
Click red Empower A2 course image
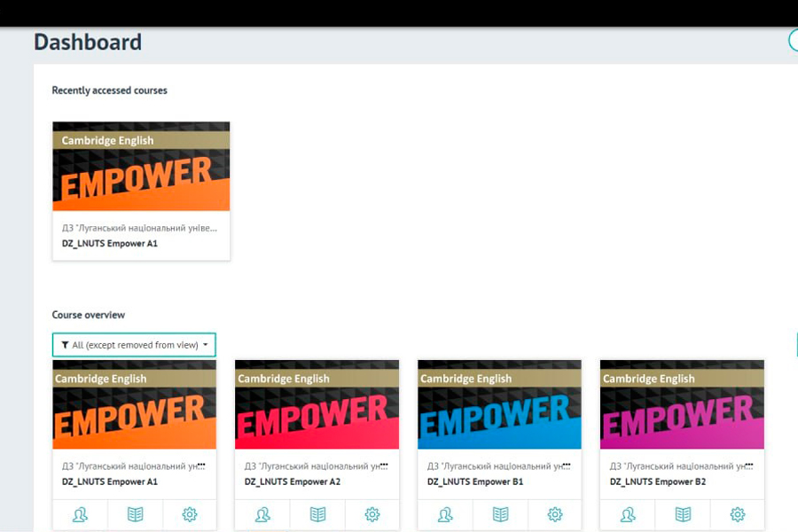[x=317, y=404]
